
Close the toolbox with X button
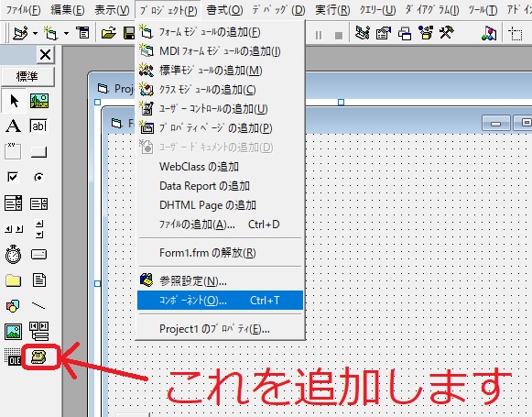point(45,55)
